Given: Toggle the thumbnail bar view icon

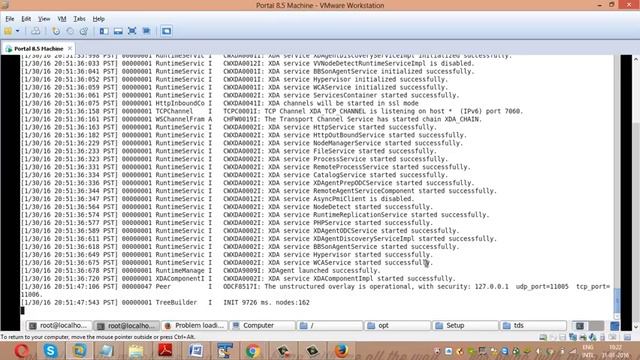Looking at the screenshot, I should tap(118, 31).
